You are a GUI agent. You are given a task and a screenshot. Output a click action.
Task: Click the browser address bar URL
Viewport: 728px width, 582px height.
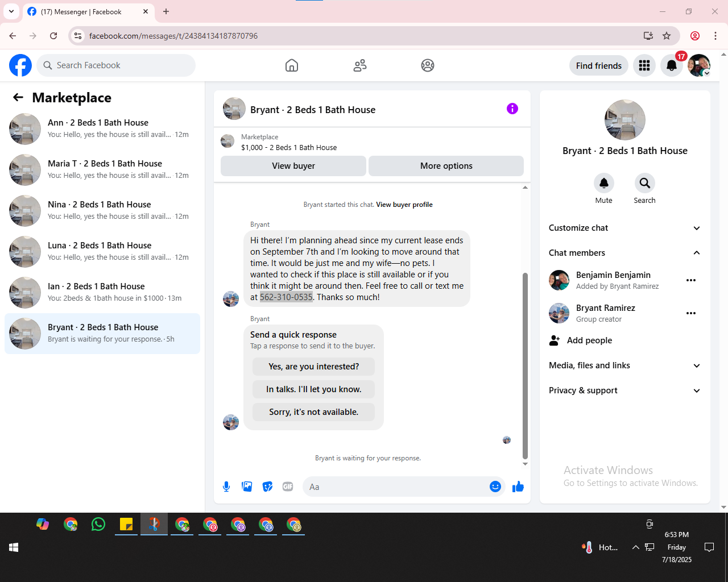click(173, 36)
